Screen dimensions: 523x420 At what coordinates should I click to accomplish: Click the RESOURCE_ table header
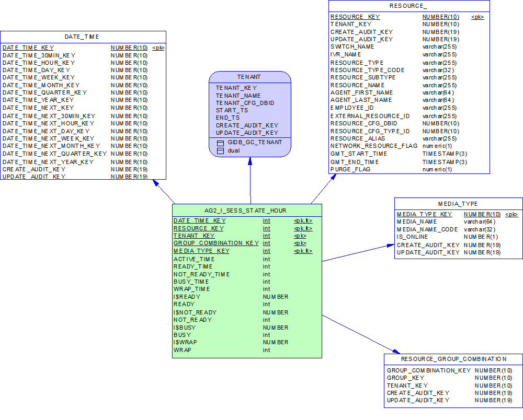pos(408,6)
